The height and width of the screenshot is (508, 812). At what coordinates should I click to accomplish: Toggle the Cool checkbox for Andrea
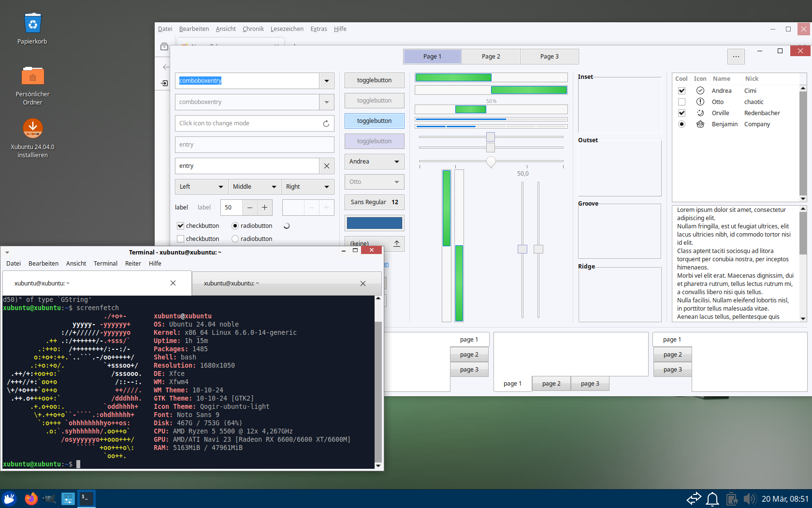(x=681, y=90)
